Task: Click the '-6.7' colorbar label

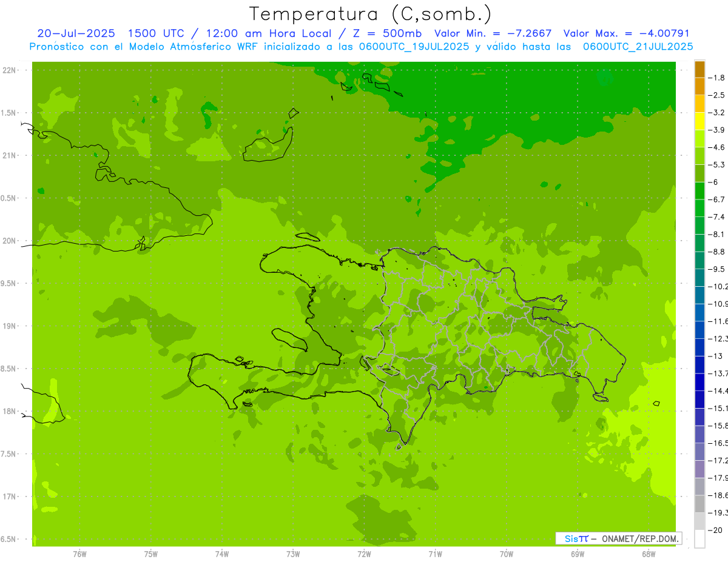Action: click(x=716, y=199)
